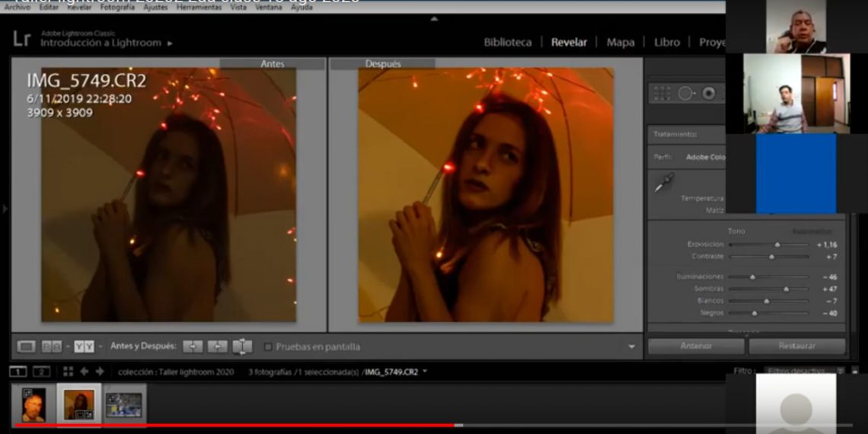868x434 pixels.
Task: Pick the white balance eyedropper tool
Action: click(663, 183)
